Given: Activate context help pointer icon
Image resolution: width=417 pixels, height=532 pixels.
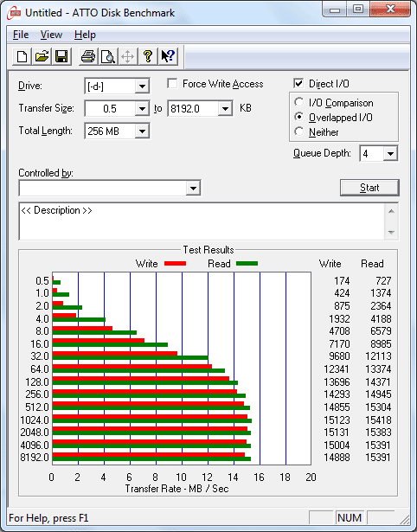Looking at the screenshot, I should (x=167, y=56).
